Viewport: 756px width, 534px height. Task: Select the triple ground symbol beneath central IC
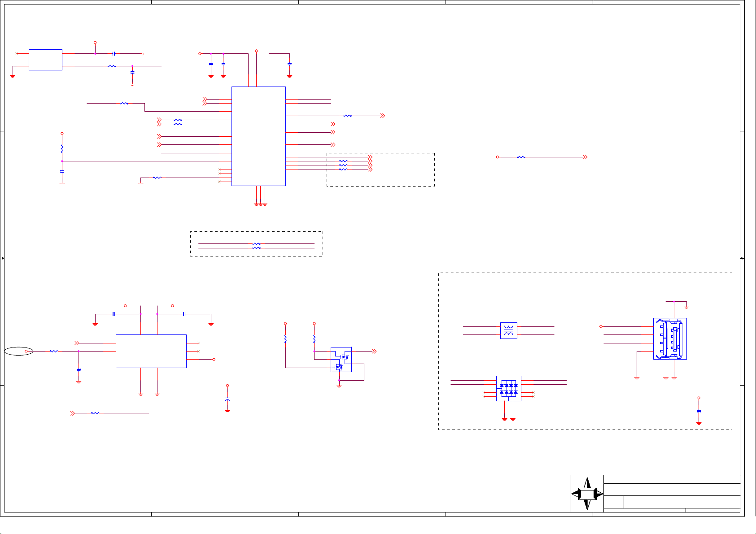pyautogui.click(x=261, y=205)
